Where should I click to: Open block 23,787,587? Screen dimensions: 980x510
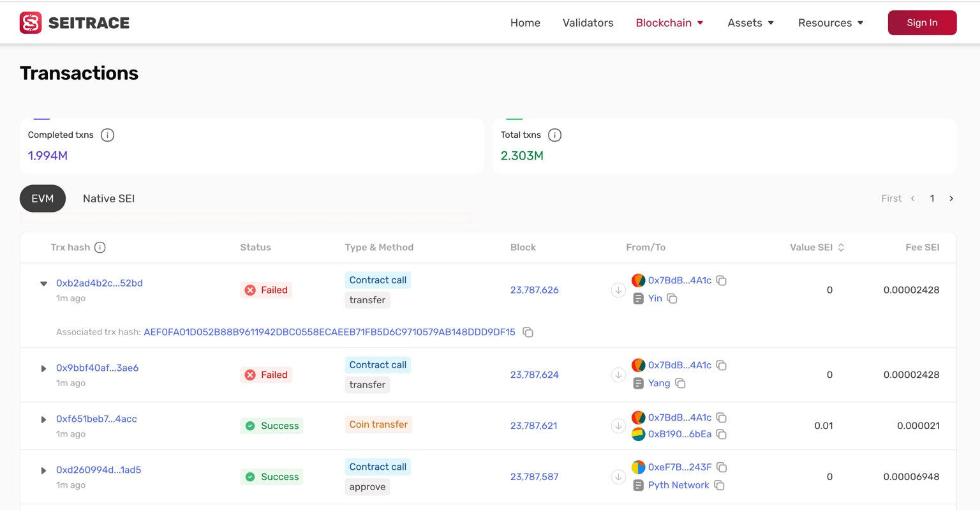coord(535,477)
